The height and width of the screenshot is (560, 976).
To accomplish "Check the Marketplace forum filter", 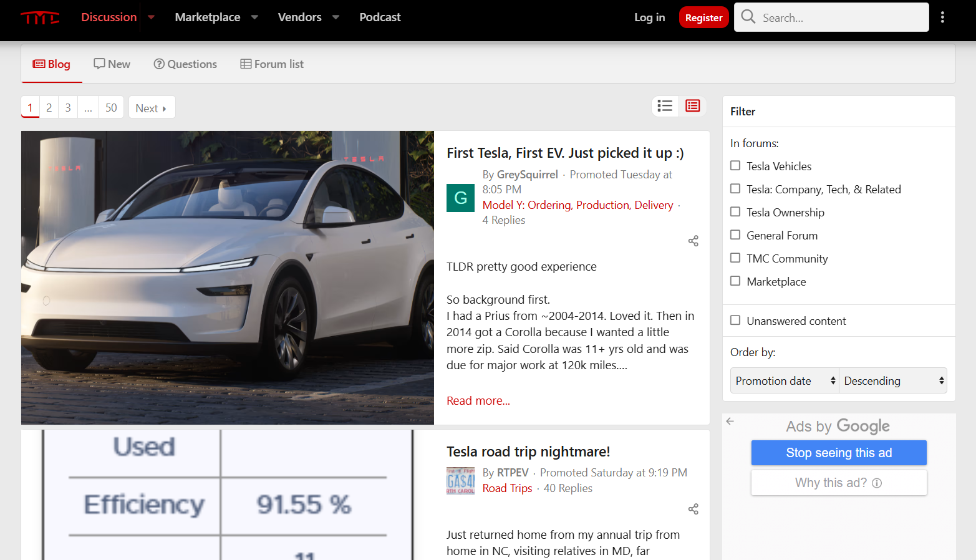I will click(x=735, y=281).
